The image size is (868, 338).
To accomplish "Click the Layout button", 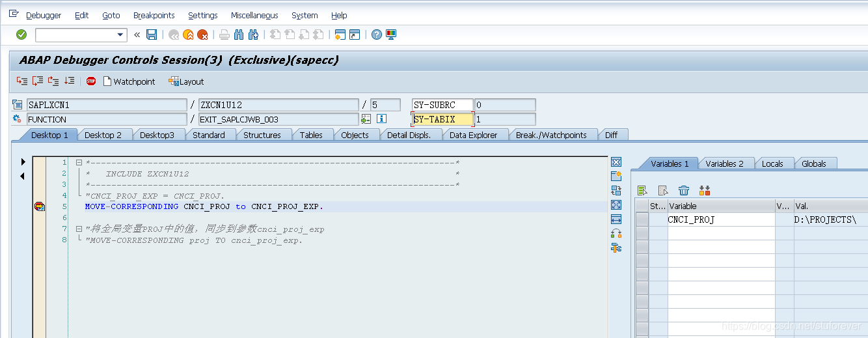I will (x=186, y=81).
